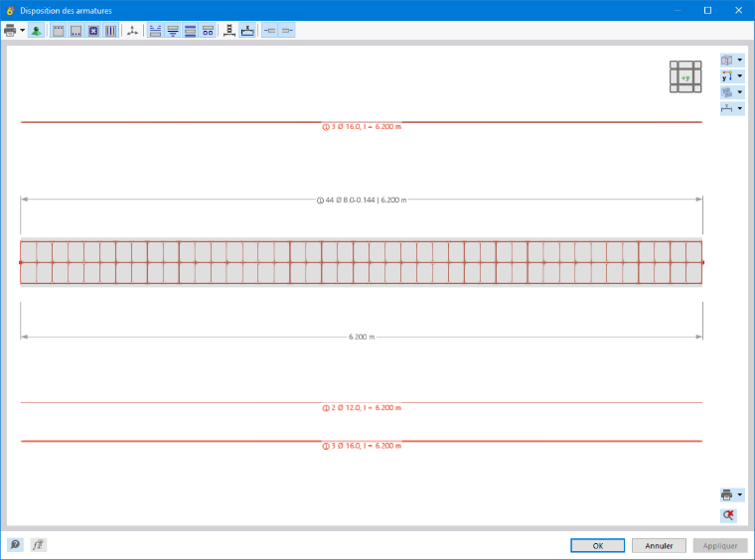Screen dimensions: 755x560
Task: Toggle the bar between two lines icon
Action: (190, 31)
